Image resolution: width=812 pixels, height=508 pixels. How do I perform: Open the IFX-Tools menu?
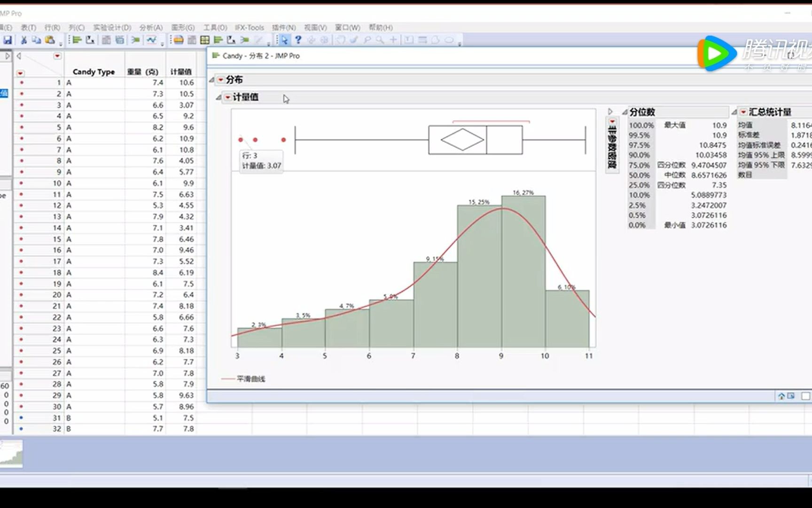coord(249,28)
